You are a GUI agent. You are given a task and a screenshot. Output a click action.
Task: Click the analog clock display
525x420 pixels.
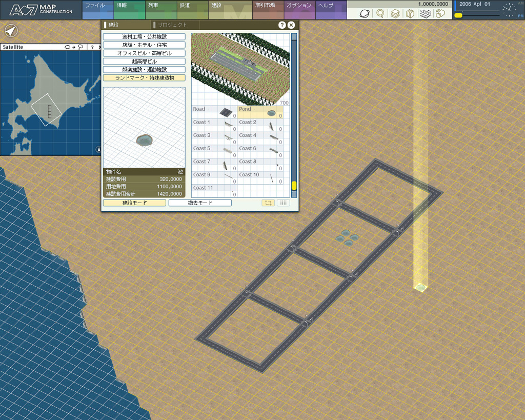(x=509, y=10)
